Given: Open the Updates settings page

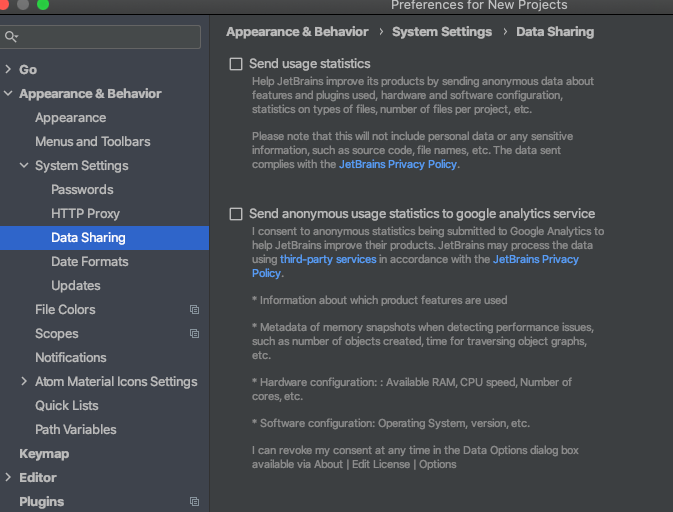Looking at the screenshot, I should (x=76, y=286).
